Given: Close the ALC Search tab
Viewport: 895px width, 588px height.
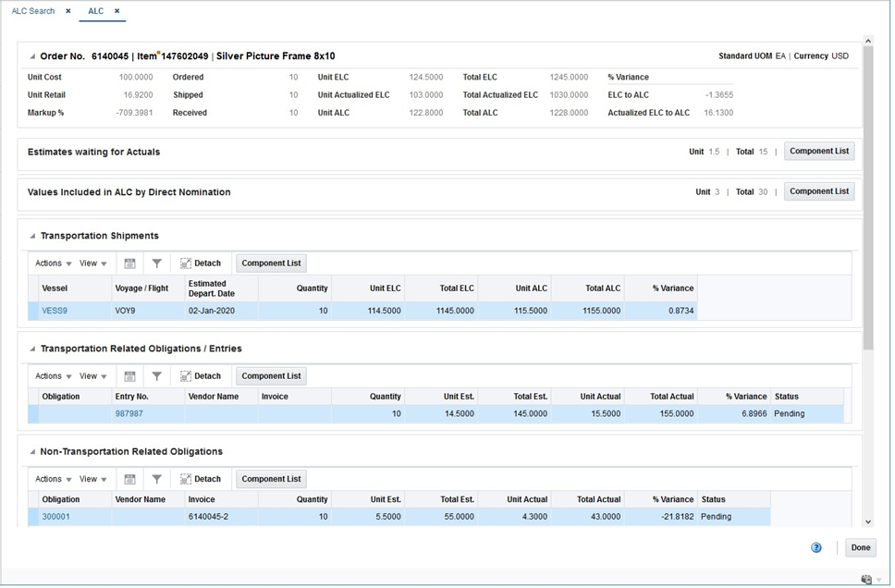Looking at the screenshot, I should tap(68, 11).
